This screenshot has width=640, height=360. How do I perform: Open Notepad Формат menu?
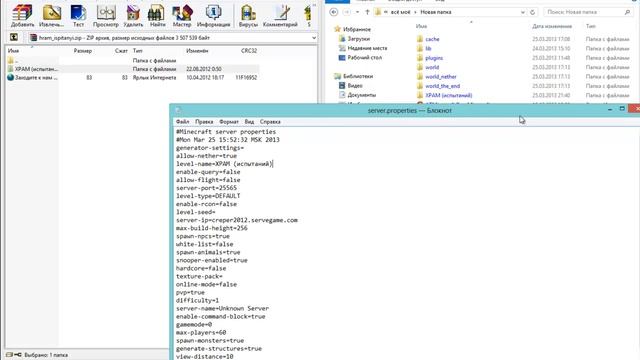pos(229,122)
